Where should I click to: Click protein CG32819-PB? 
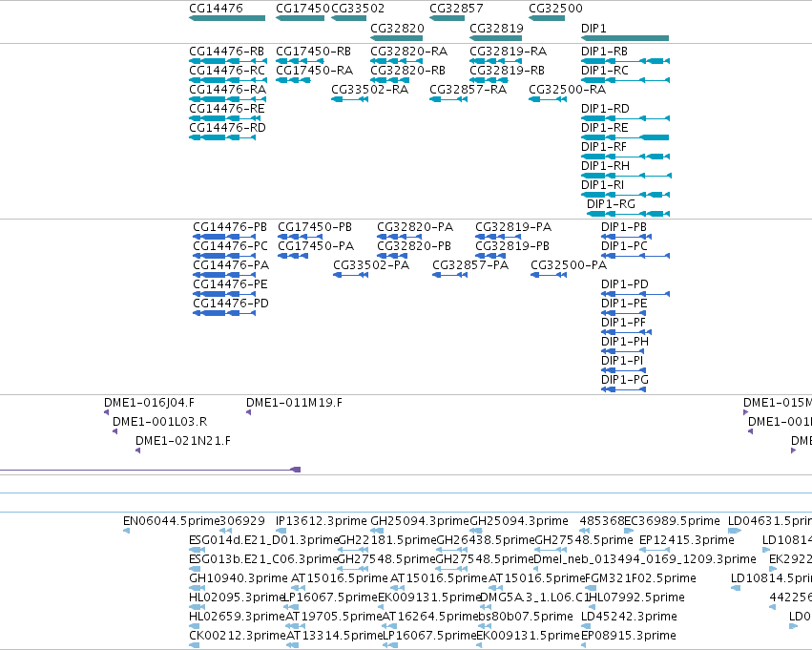coord(490,256)
